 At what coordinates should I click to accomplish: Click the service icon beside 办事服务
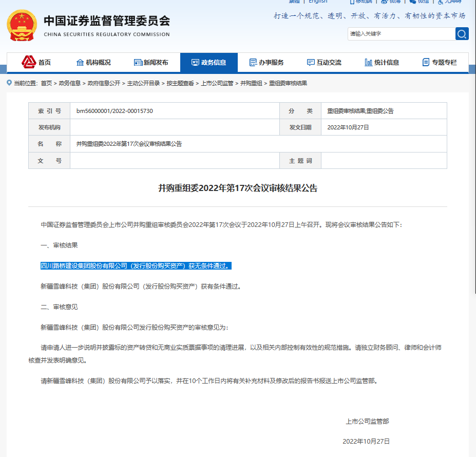[252, 62]
